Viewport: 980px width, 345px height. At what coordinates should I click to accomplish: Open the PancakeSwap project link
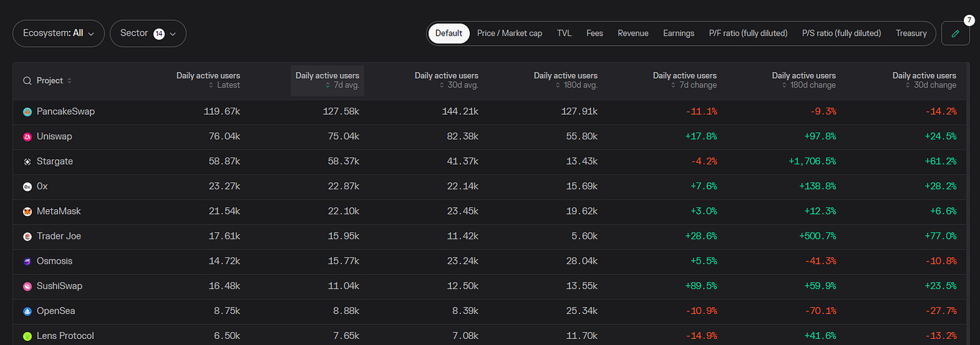(x=66, y=112)
